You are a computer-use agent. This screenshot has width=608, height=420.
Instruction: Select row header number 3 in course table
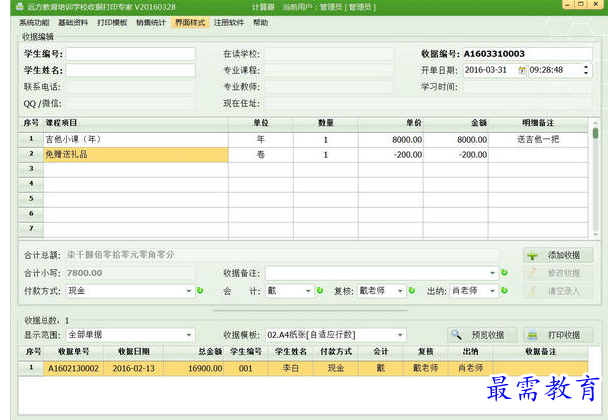coord(31,169)
